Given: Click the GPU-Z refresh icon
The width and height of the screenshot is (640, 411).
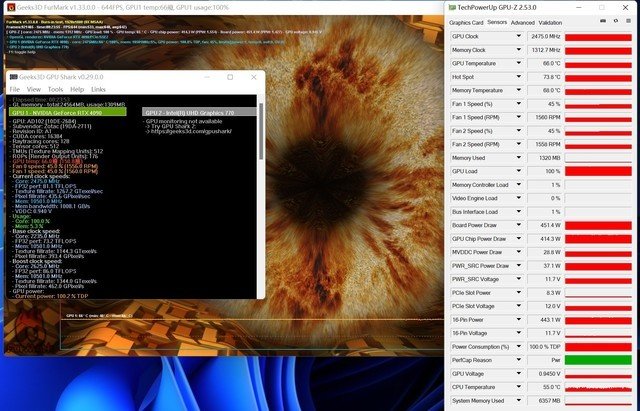Looking at the screenshot, I should point(616,21).
